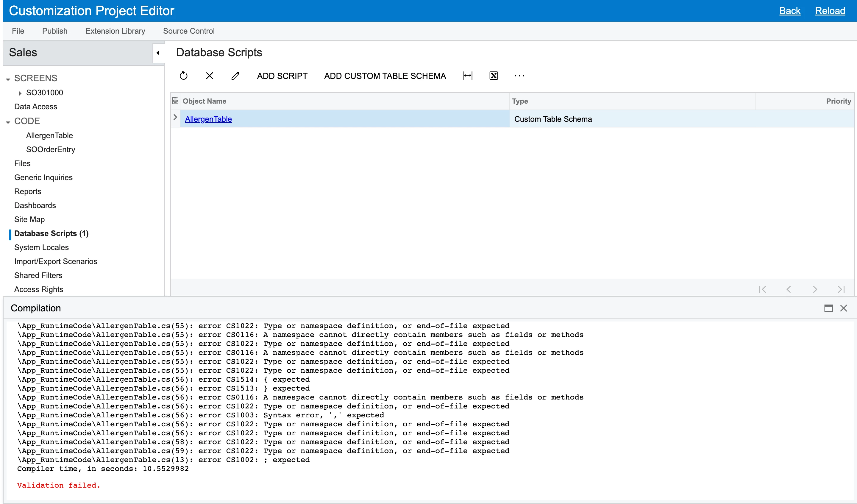The image size is (857, 504).
Task: Click grid file icon beside Object Name header
Action: click(x=175, y=101)
